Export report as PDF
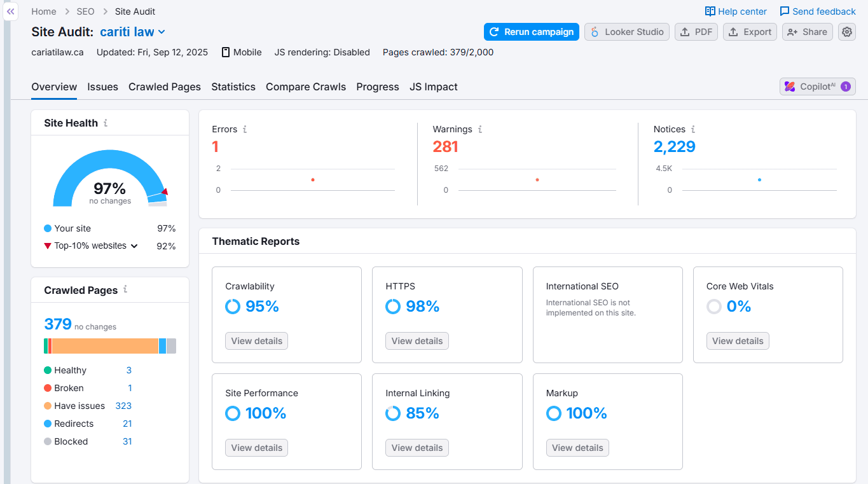 click(x=696, y=32)
